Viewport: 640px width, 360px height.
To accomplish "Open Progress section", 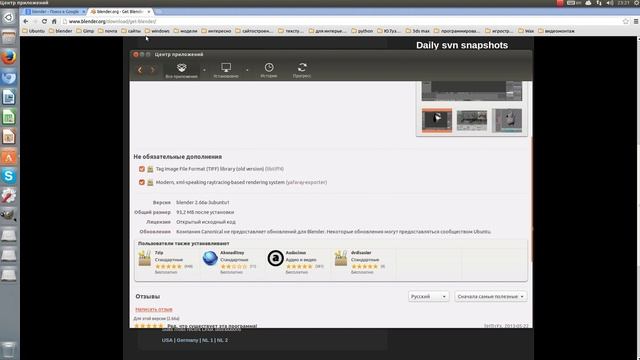I will tap(302, 70).
